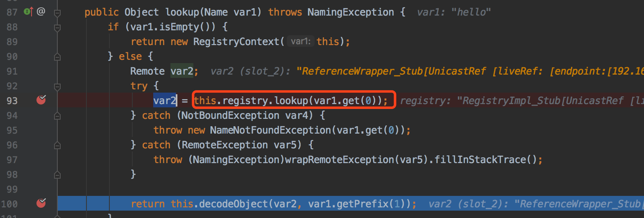
Task: Click the inline debug value var1: "hello"
Action: point(454,12)
